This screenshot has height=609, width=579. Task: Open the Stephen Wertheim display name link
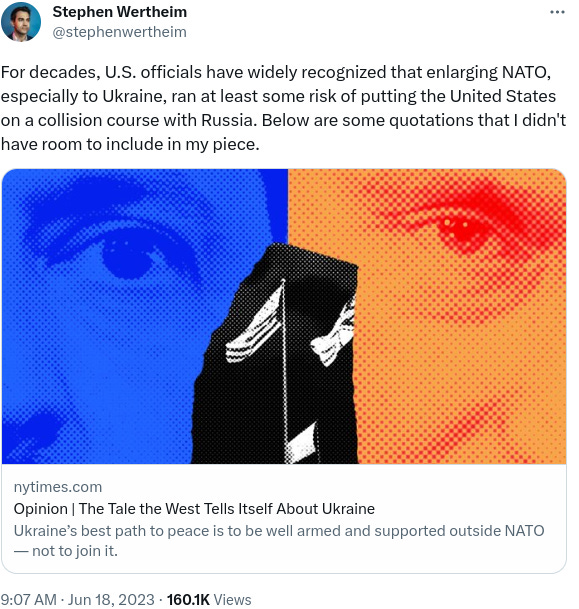tap(120, 12)
